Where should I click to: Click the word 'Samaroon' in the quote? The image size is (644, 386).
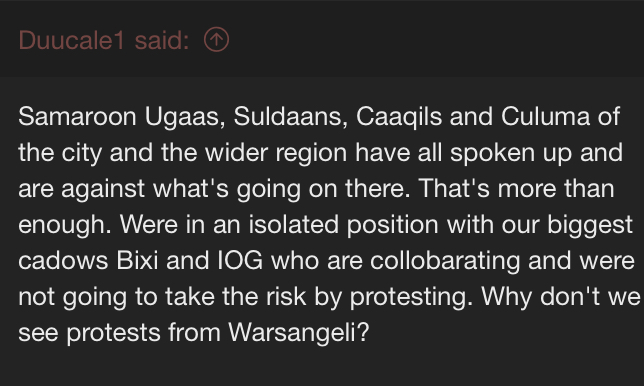77,116
